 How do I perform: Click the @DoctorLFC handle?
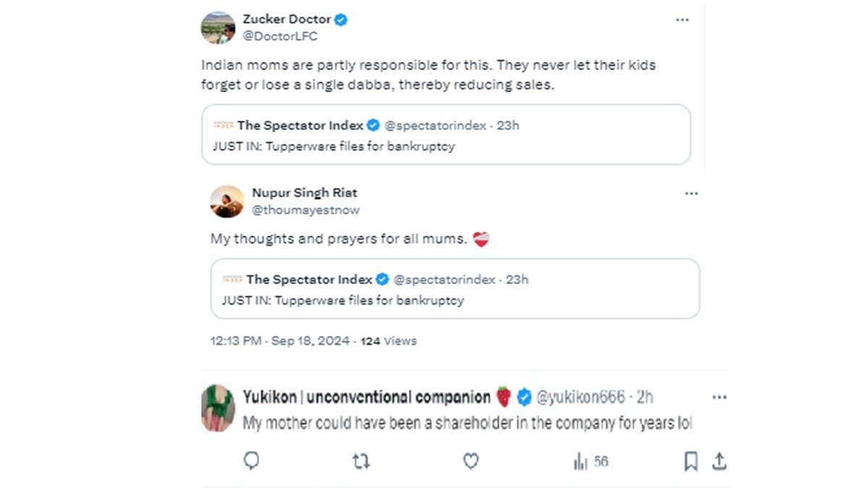(280, 36)
